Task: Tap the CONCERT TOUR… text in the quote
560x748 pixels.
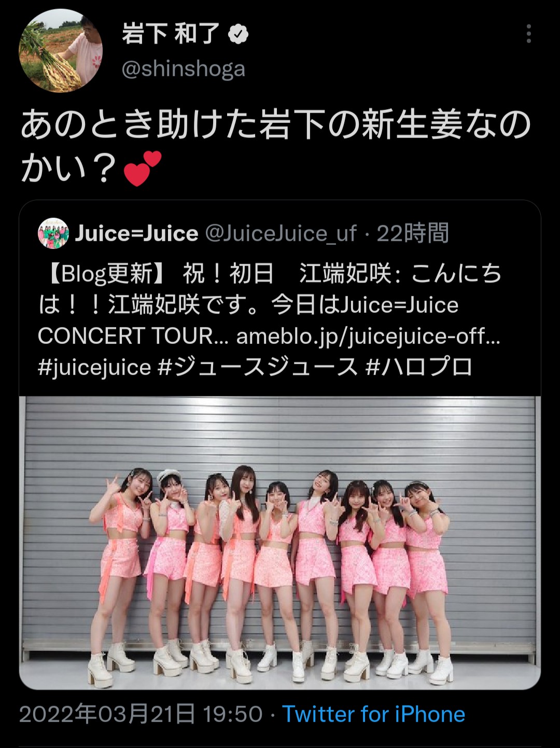Action: [x=133, y=337]
